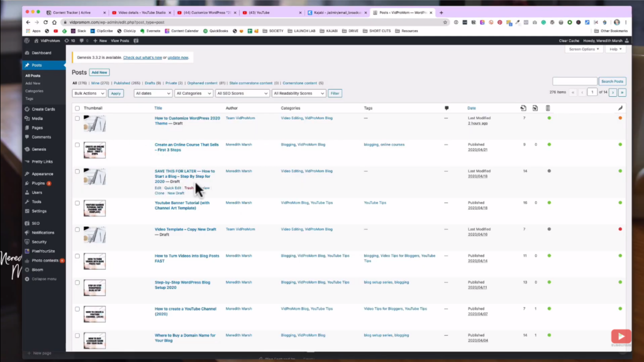Open Categories under Posts submenu
Viewport: 644px width, 362px height.
click(x=34, y=91)
